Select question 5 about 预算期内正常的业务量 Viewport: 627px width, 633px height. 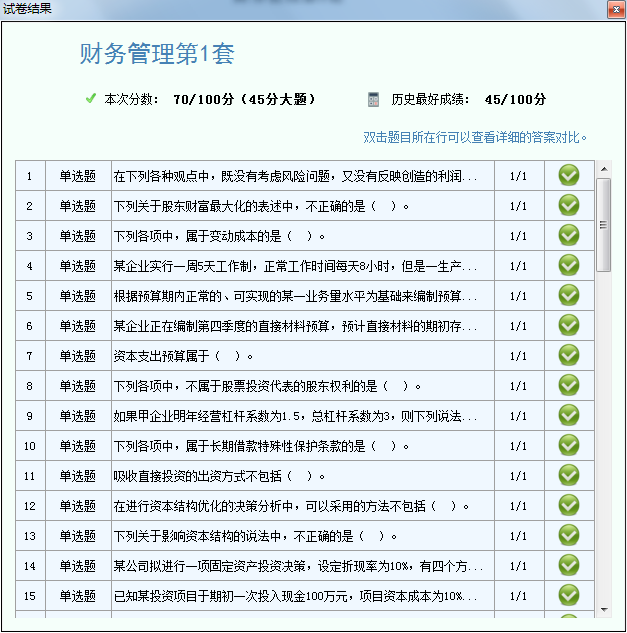click(303, 296)
